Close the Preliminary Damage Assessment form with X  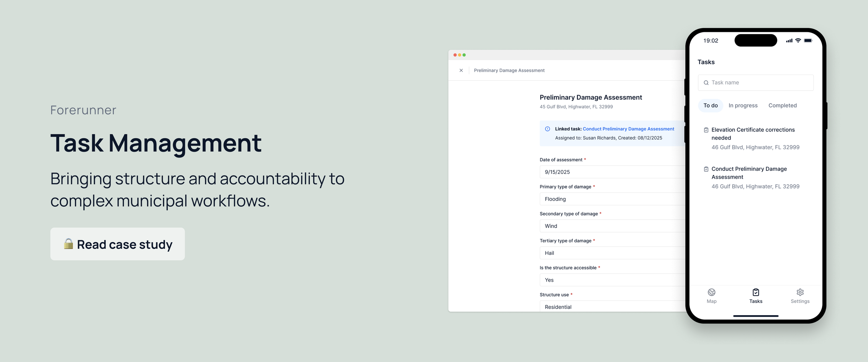pyautogui.click(x=461, y=70)
